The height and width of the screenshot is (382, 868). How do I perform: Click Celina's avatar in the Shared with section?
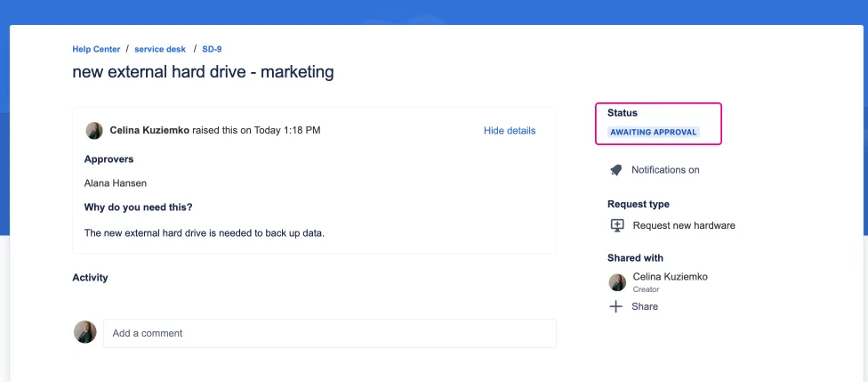(617, 282)
